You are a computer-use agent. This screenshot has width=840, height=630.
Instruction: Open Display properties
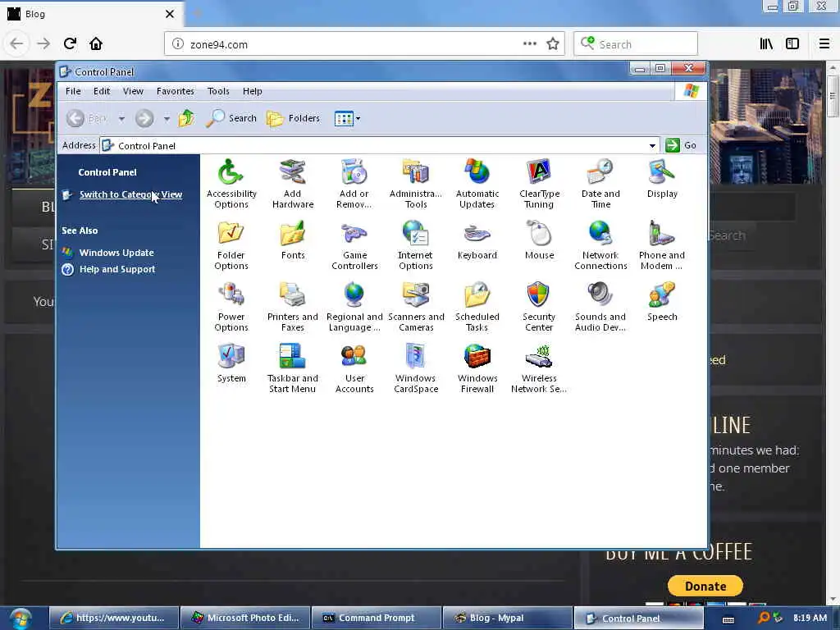click(x=662, y=178)
